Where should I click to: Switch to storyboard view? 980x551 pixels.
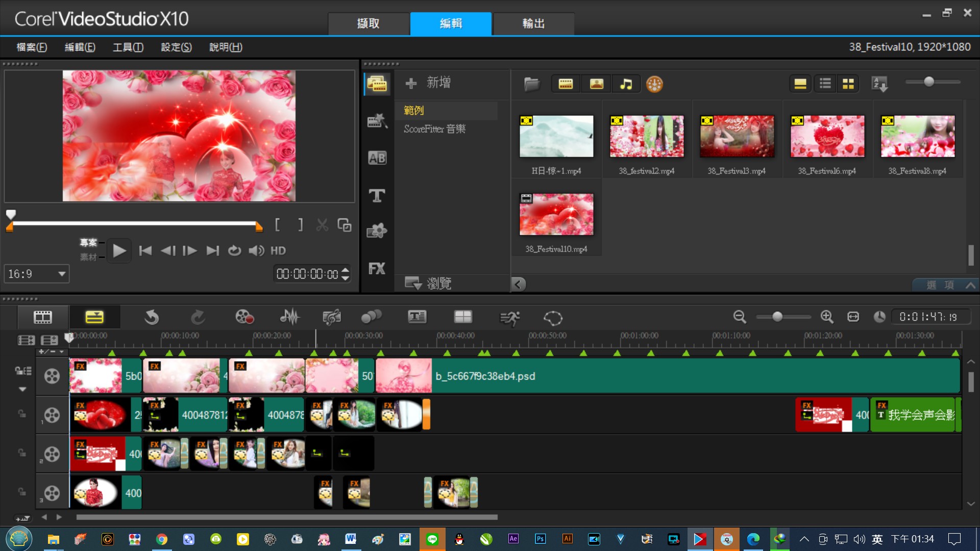click(x=43, y=317)
